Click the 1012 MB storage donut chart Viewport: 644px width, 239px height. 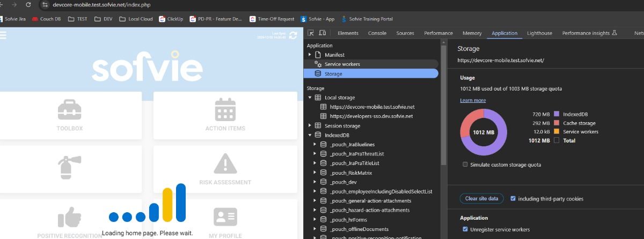(x=484, y=132)
